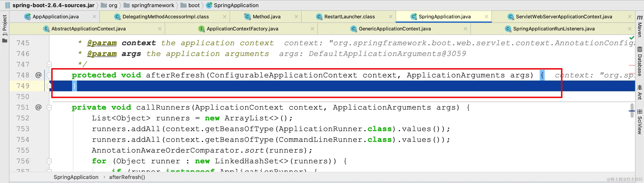Click spring-boot-2.6.4-sources.jar breadcrumb
The image size is (644, 183).
[53, 5]
